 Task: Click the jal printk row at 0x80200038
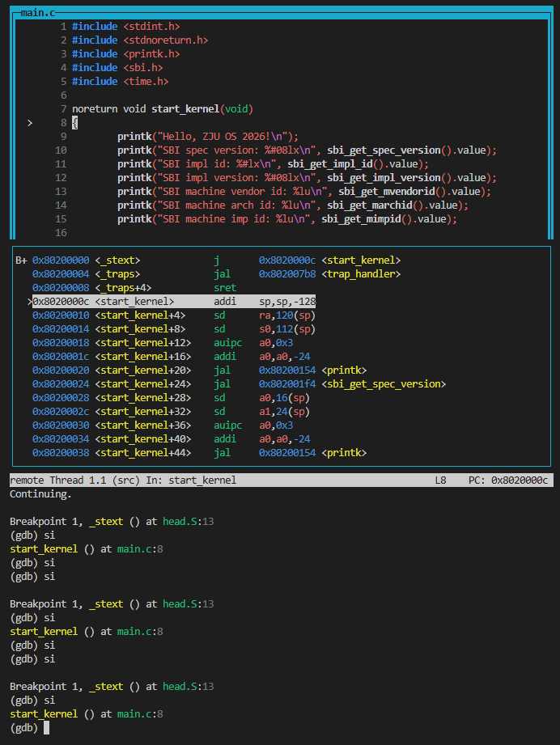pyautogui.click(x=199, y=453)
